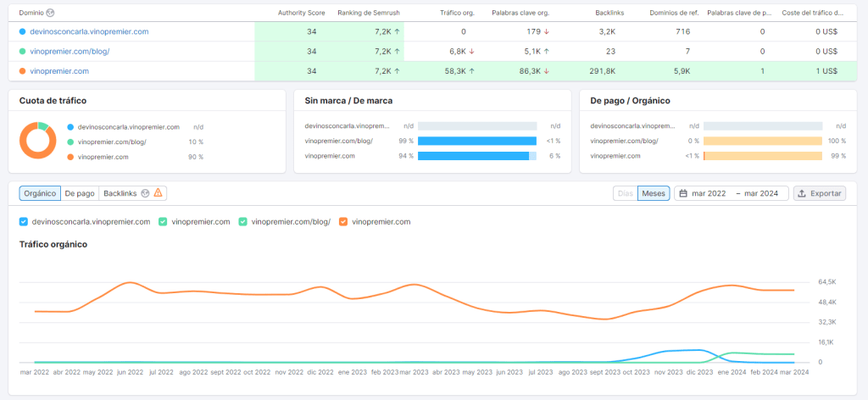The width and height of the screenshot is (868, 400).
Task: Click the De pago / Orgánico card heading
Action: [631, 101]
